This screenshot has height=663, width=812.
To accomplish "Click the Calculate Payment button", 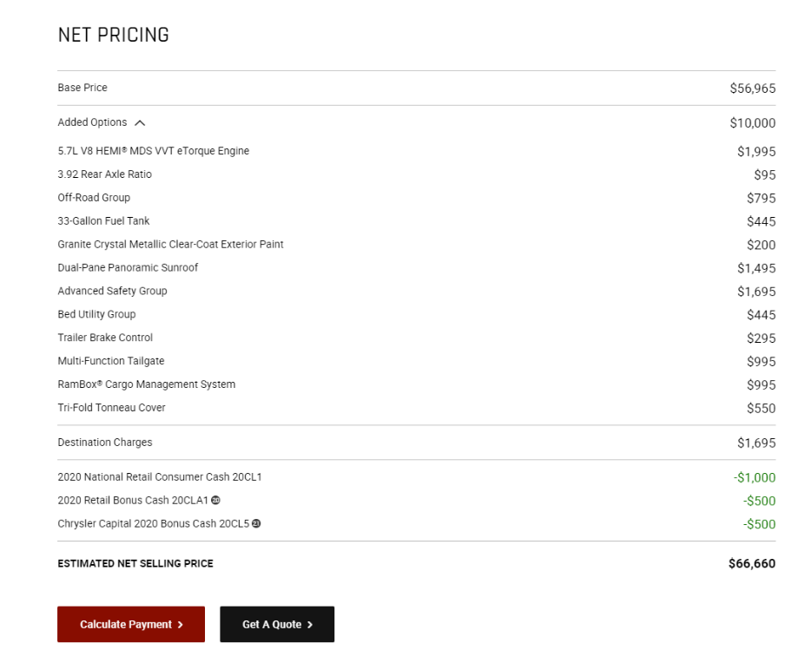I will 131,624.
